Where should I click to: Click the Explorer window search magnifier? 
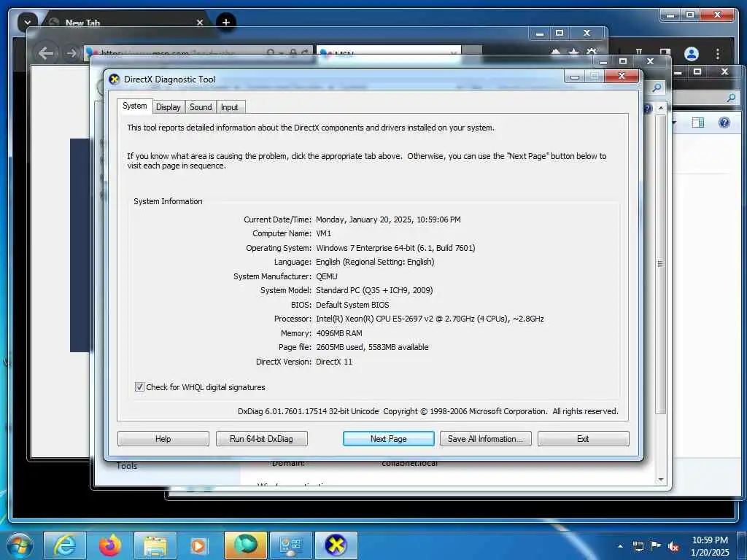point(731,98)
